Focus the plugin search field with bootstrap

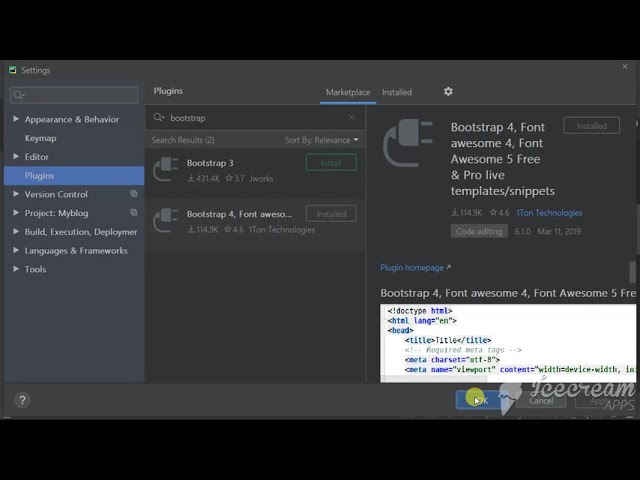[255, 118]
